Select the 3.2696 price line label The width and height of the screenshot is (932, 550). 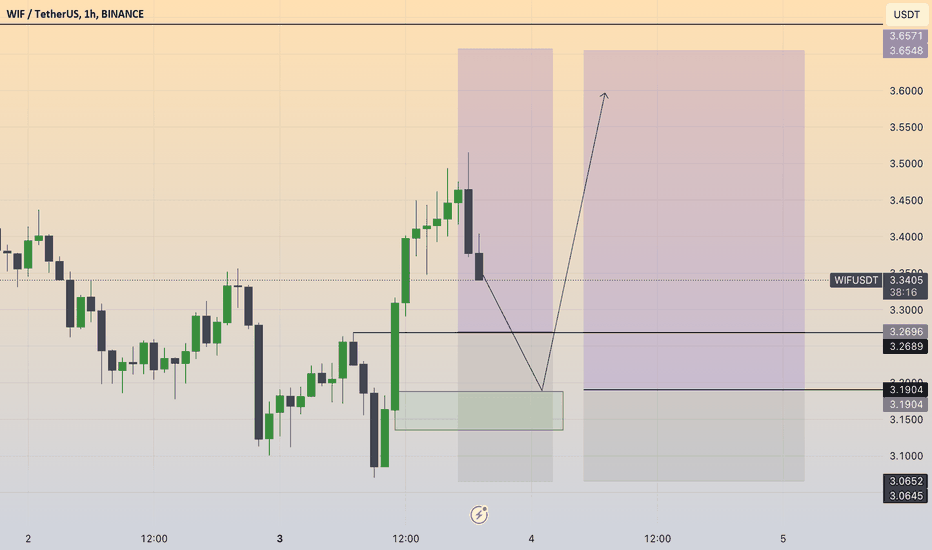(x=905, y=331)
